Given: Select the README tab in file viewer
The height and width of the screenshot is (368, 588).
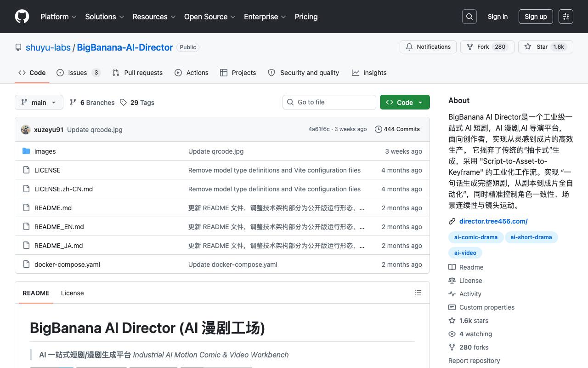Looking at the screenshot, I should [x=36, y=293].
